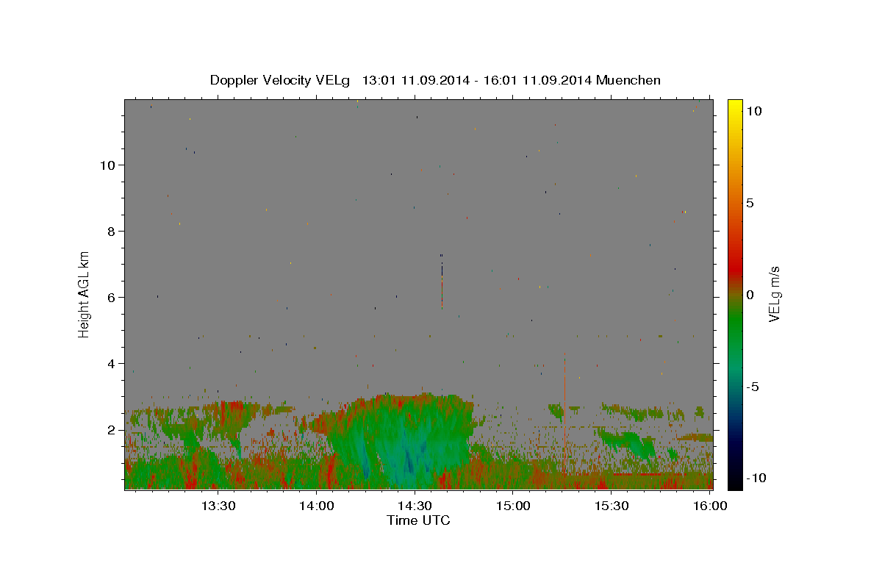Click the '13:30' time tick label
This screenshot has height=588, width=882.
pyautogui.click(x=218, y=506)
